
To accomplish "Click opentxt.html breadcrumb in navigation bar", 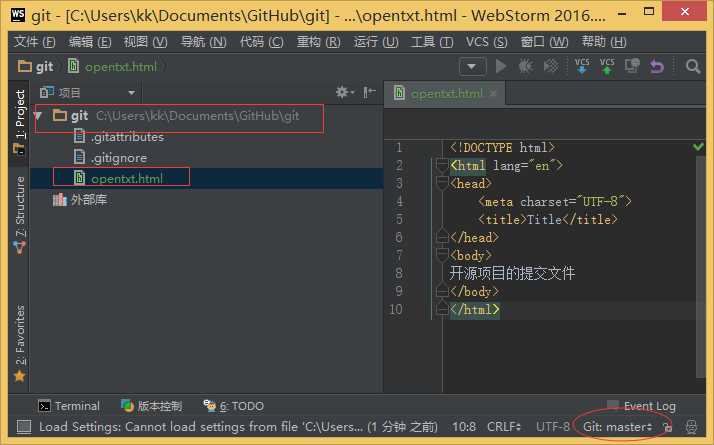I will pos(112,67).
